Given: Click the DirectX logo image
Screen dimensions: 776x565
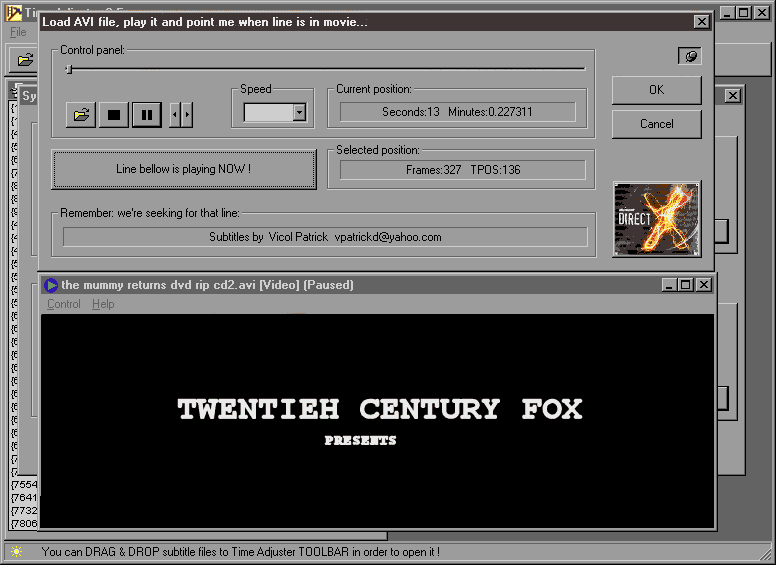Looking at the screenshot, I should (657, 219).
